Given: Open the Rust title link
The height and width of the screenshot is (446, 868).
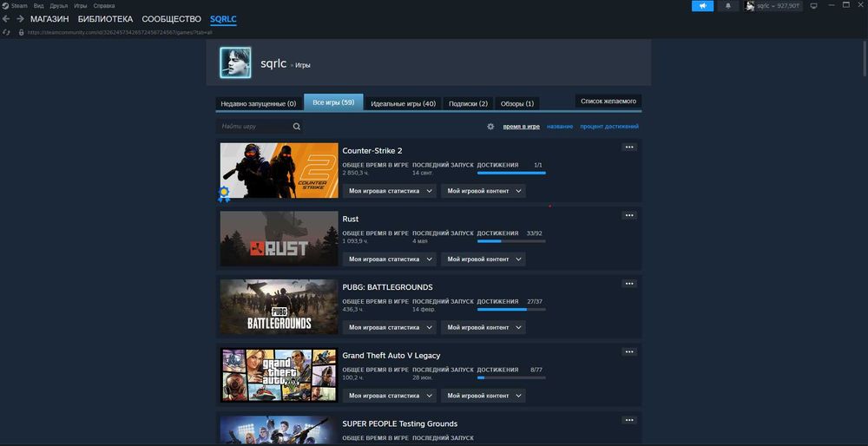Looking at the screenshot, I should click(x=351, y=219).
